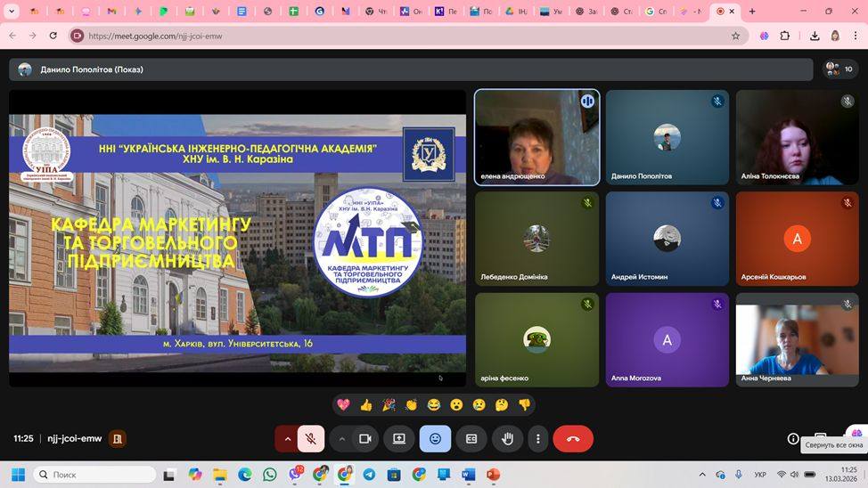Viewport: 868px width, 488px height.
Task: Toggle the camera button
Action: 364,439
